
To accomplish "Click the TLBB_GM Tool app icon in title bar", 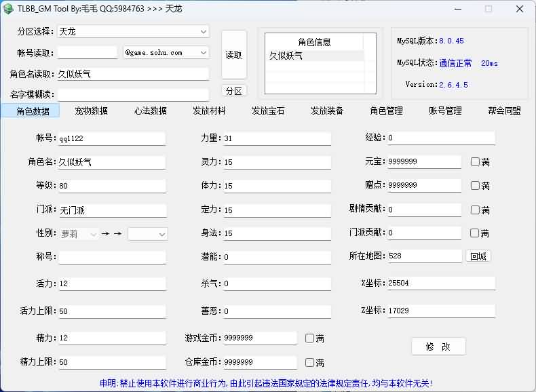I will [x=8, y=9].
